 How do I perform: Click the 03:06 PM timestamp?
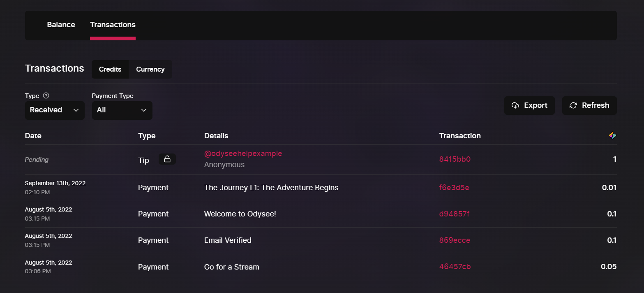(x=38, y=271)
